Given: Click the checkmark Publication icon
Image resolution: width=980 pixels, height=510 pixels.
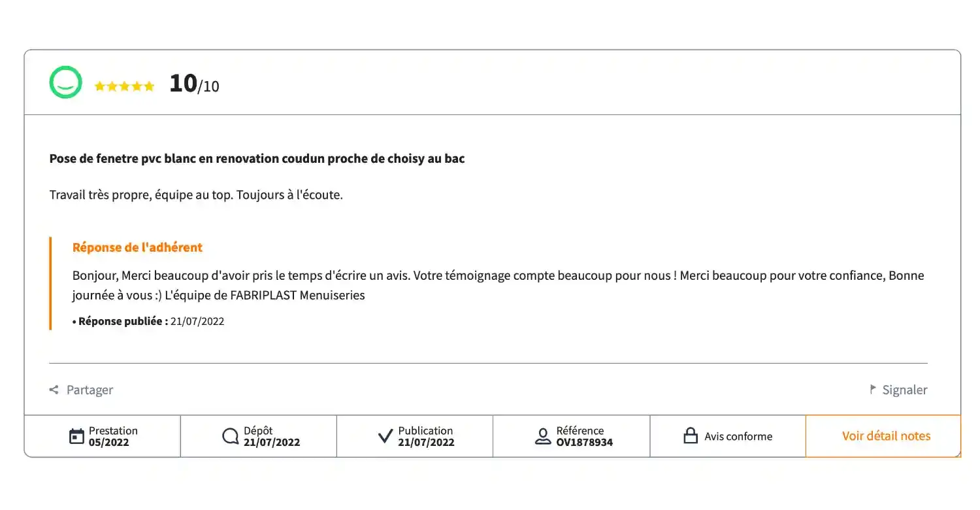Looking at the screenshot, I should [386, 436].
